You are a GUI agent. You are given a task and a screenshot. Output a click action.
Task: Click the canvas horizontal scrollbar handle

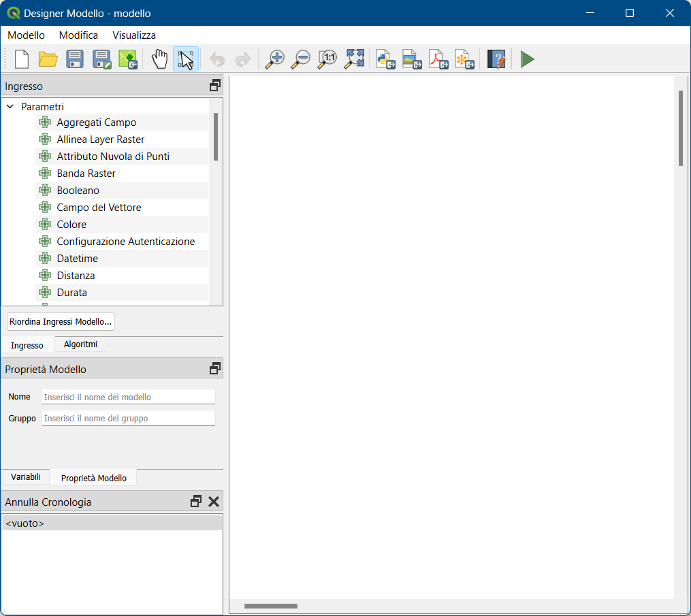270,606
